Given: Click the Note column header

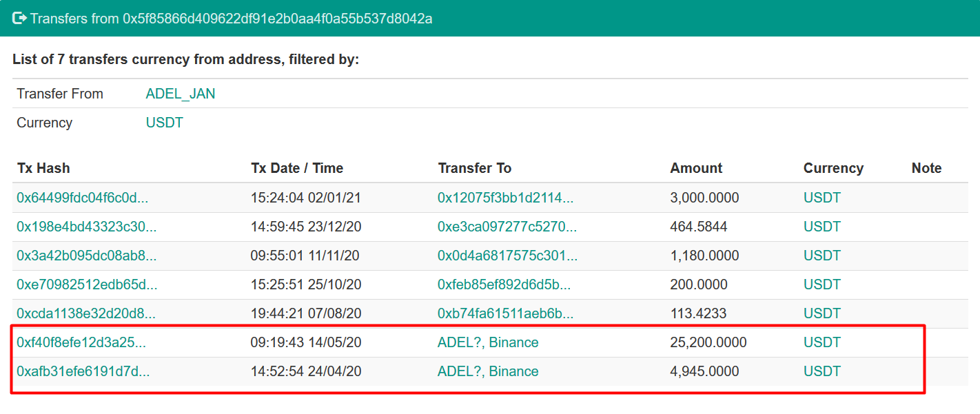Looking at the screenshot, I should (926, 168).
